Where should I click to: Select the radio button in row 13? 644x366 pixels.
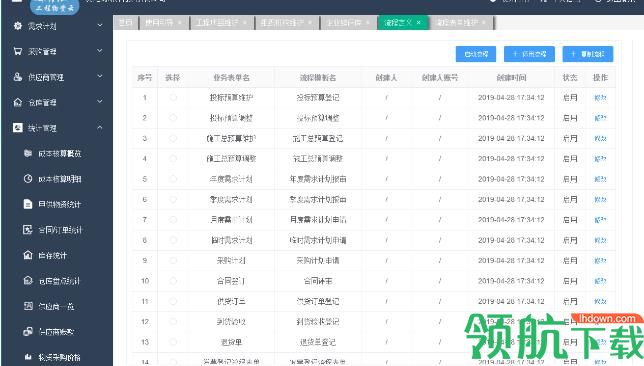173,342
